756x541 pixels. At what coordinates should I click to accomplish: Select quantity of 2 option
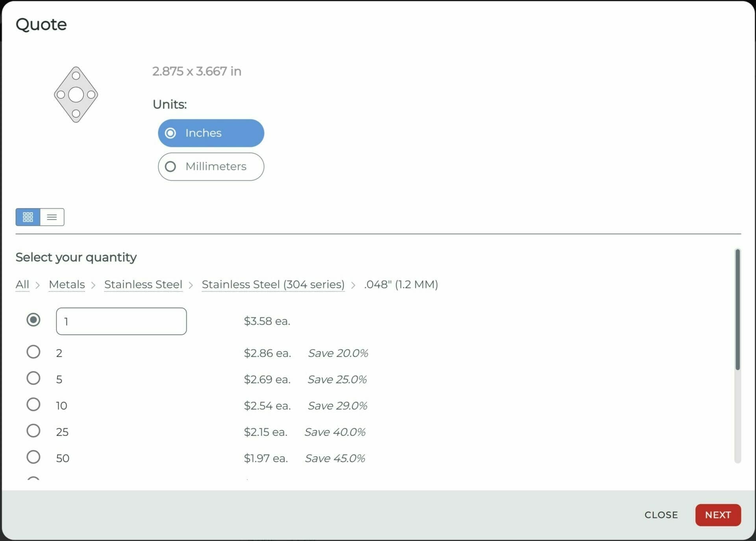[34, 352]
